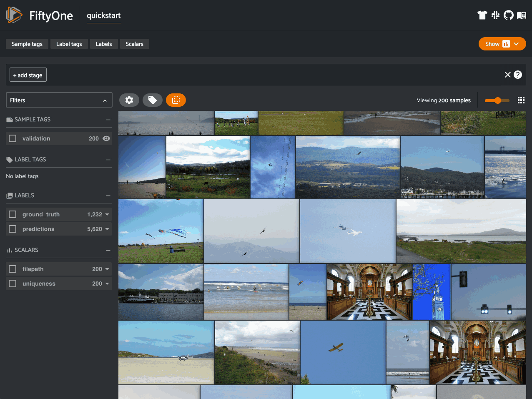Expand the uniqueness filter arrow
The image size is (532, 399).
pyautogui.click(x=107, y=284)
